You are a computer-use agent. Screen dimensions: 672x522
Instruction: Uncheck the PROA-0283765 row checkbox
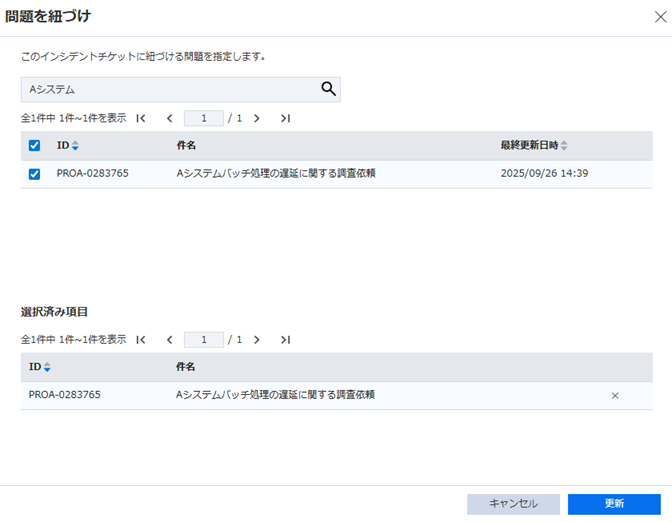[x=35, y=174]
